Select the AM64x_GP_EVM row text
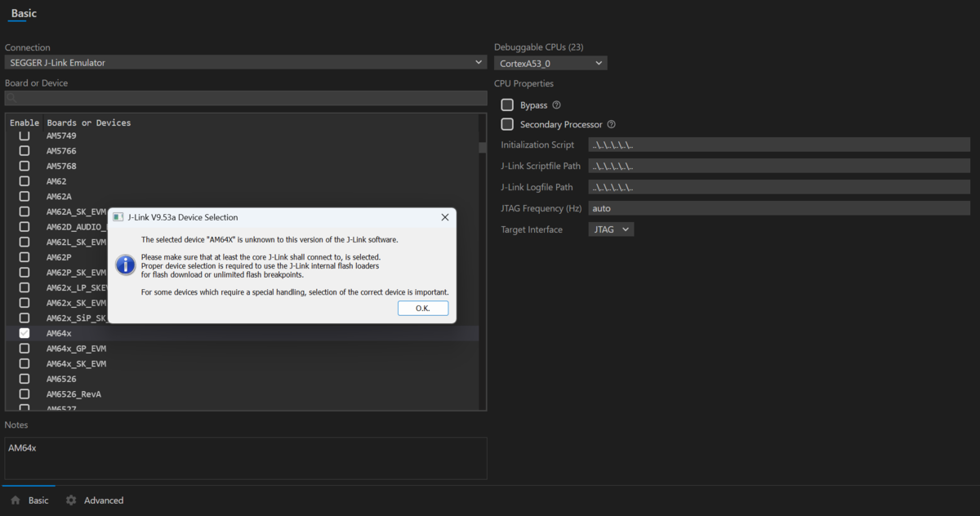 pos(76,349)
